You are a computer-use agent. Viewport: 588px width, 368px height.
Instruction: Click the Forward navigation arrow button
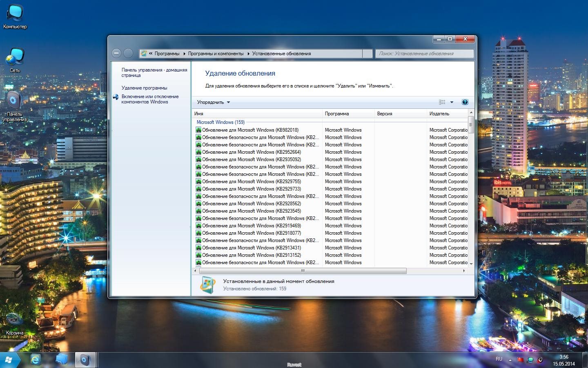[128, 53]
